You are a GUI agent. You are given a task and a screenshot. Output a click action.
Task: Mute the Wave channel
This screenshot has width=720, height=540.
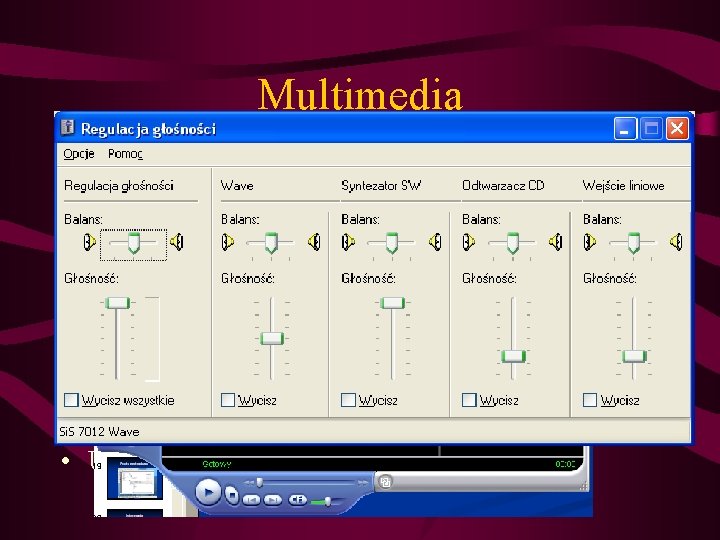point(228,400)
